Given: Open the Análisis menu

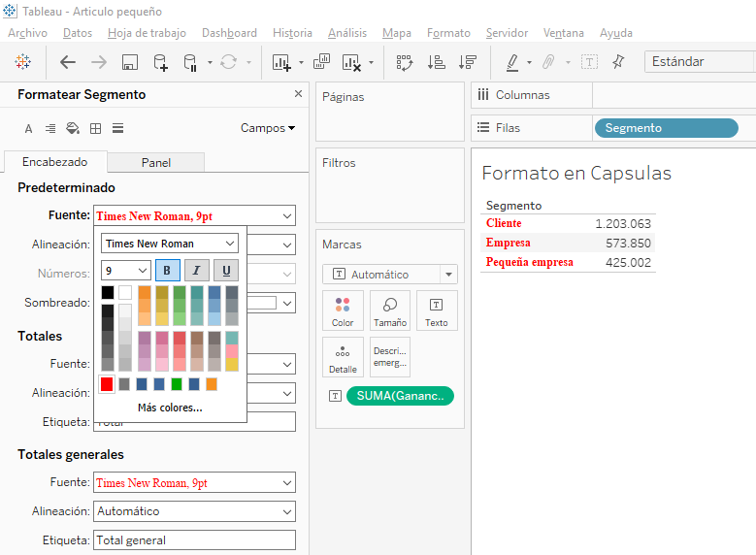Looking at the screenshot, I should 347,33.
